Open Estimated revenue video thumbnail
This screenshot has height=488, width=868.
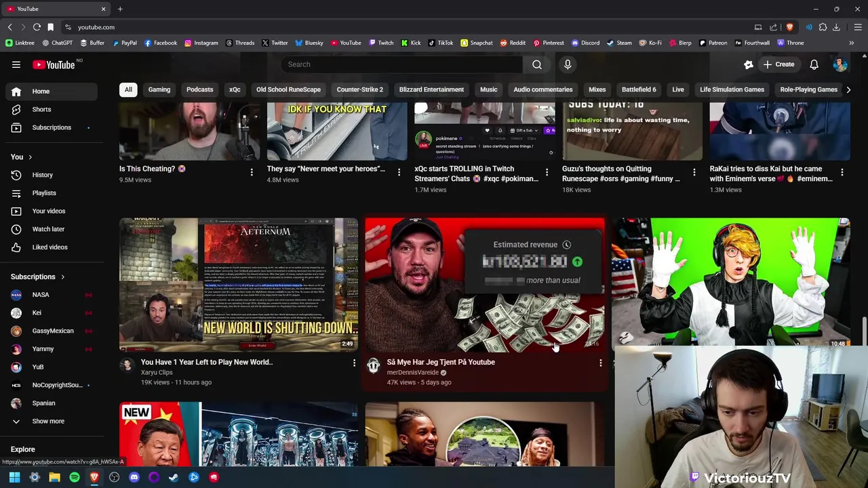click(x=484, y=285)
